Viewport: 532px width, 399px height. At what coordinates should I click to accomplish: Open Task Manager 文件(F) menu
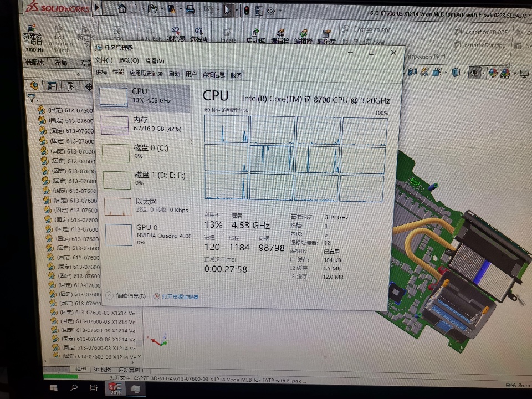pos(104,60)
